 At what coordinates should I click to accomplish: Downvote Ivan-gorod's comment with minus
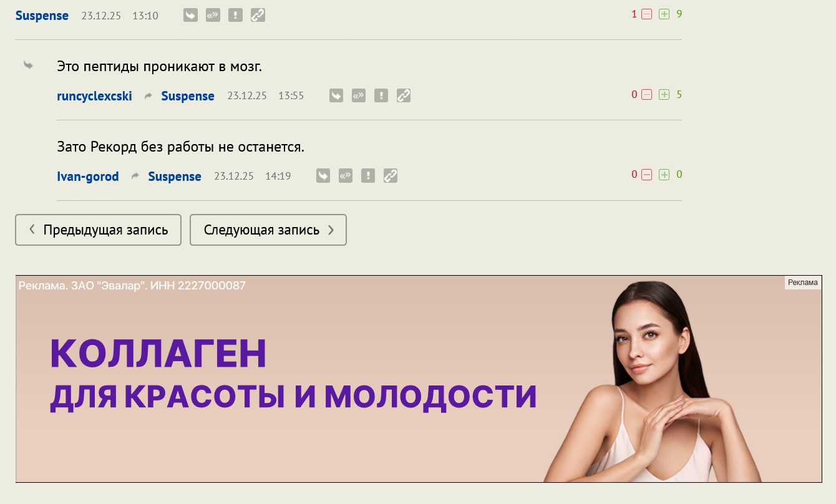point(647,175)
